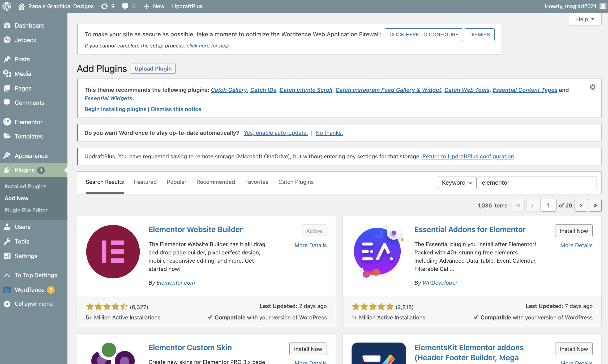The image size is (608, 364).
Task: Click the Elementor Website Builder logo thumbnail
Action: click(x=113, y=252)
